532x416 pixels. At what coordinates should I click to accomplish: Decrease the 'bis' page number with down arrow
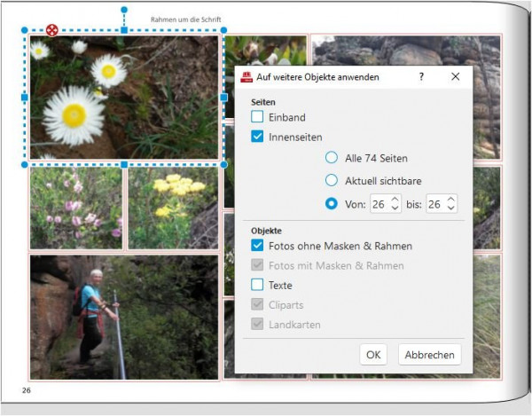451,208
